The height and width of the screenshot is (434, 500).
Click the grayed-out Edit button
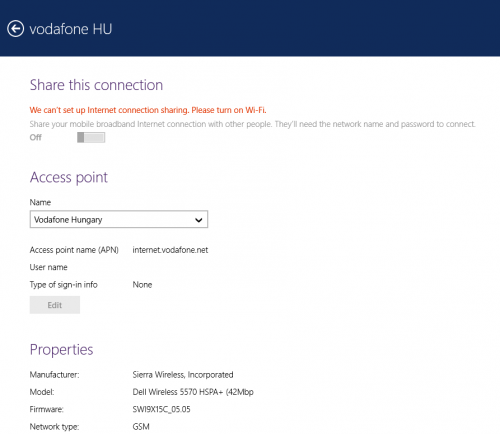[55, 305]
